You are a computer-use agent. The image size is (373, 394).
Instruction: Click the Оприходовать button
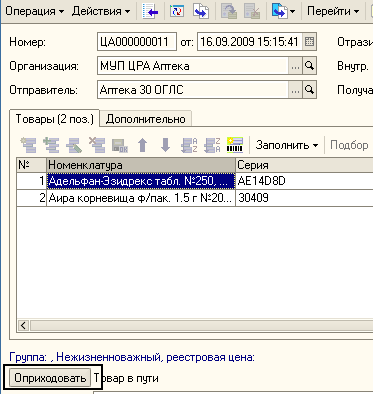[x=50, y=378]
